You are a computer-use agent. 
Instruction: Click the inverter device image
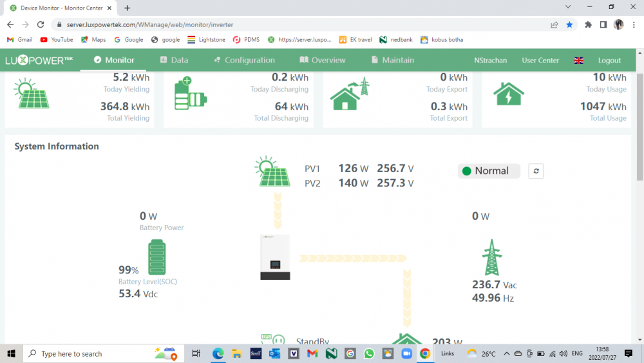[275, 257]
